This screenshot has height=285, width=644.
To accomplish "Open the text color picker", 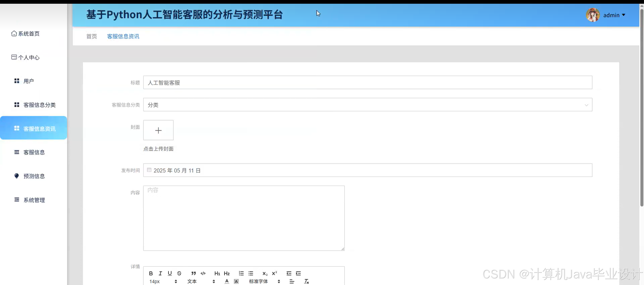I will 227,281.
